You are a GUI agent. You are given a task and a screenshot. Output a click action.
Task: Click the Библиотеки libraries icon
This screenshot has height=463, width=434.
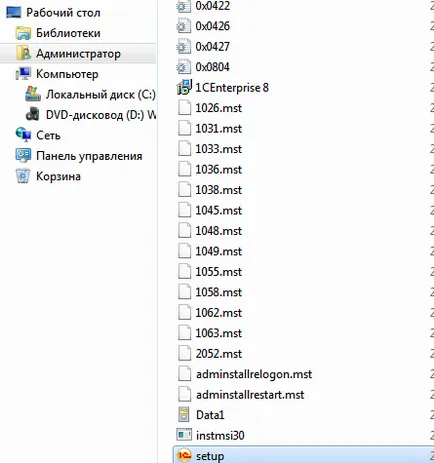coord(23,33)
